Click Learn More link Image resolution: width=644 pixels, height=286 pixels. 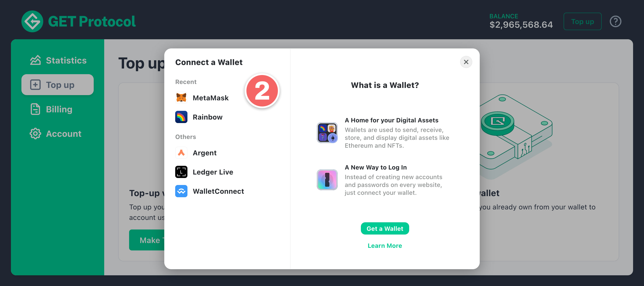coord(385,245)
